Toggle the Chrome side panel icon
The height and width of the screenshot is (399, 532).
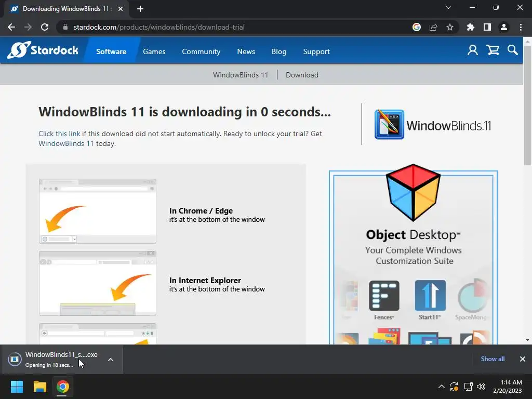pos(487,27)
